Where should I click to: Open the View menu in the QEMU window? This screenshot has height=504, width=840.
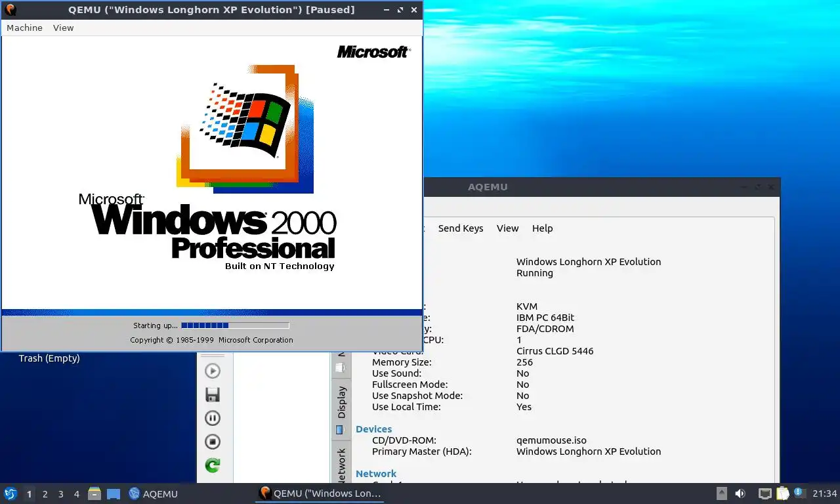[64, 28]
